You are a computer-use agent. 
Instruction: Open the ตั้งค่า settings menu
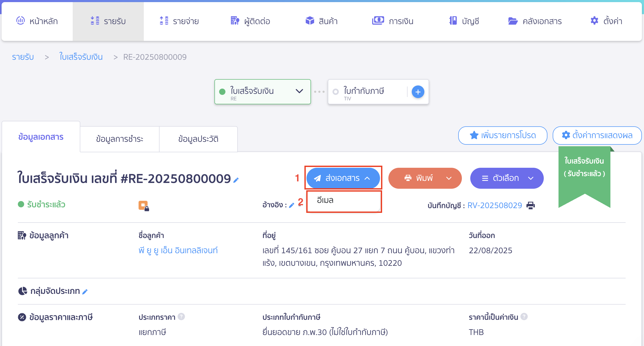tap(606, 21)
